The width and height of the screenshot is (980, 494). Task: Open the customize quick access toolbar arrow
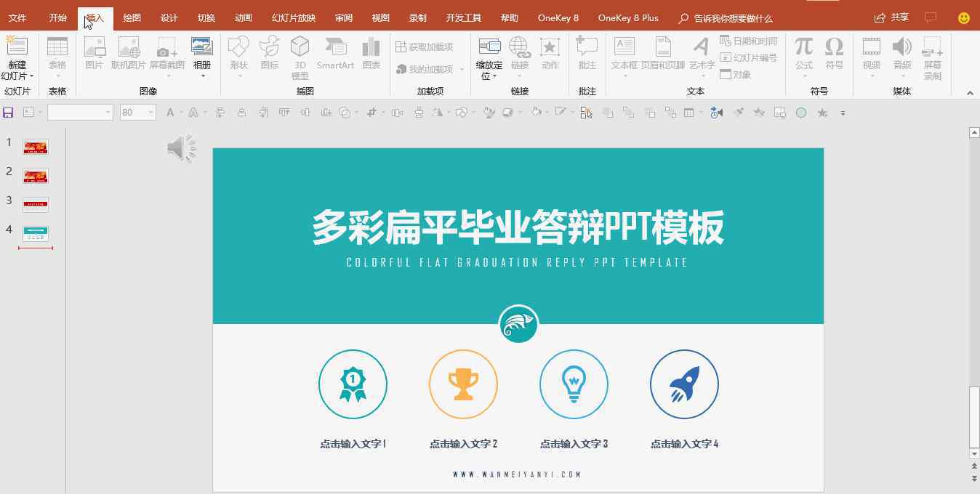(843, 113)
